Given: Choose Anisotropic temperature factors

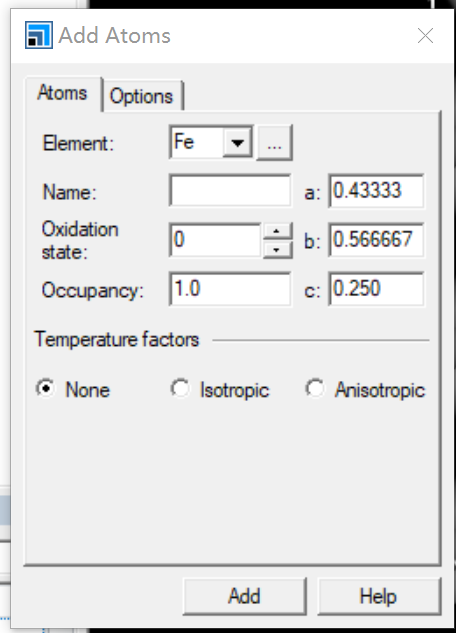Looking at the screenshot, I should tap(366, 390).
